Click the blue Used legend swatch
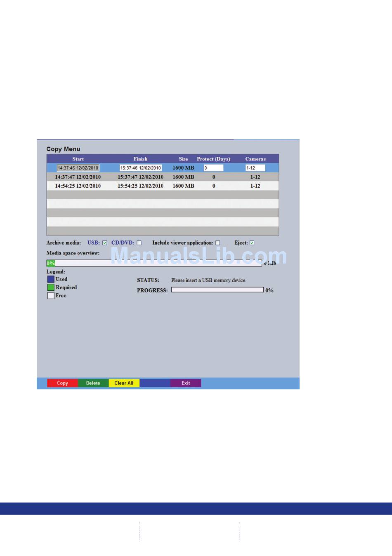Image resolution: width=392 pixels, height=556 pixels. (51, 279)
